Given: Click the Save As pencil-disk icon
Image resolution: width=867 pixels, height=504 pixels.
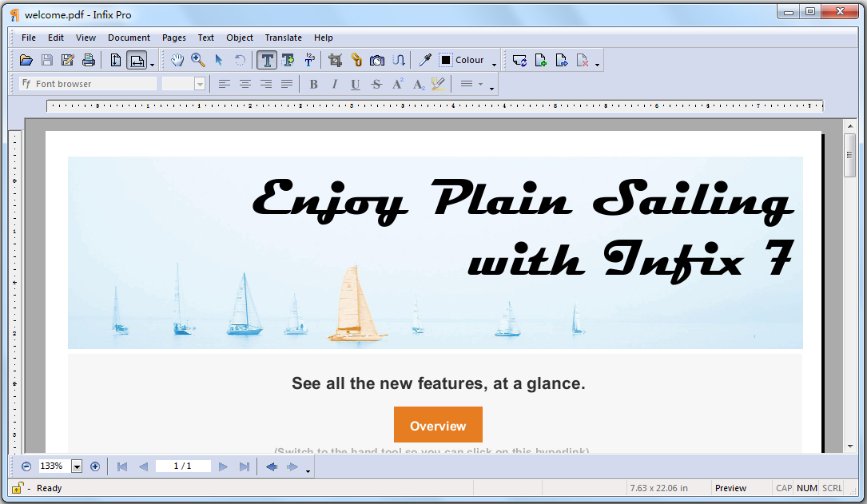Looking at the screenshot, I should (67, 60).
